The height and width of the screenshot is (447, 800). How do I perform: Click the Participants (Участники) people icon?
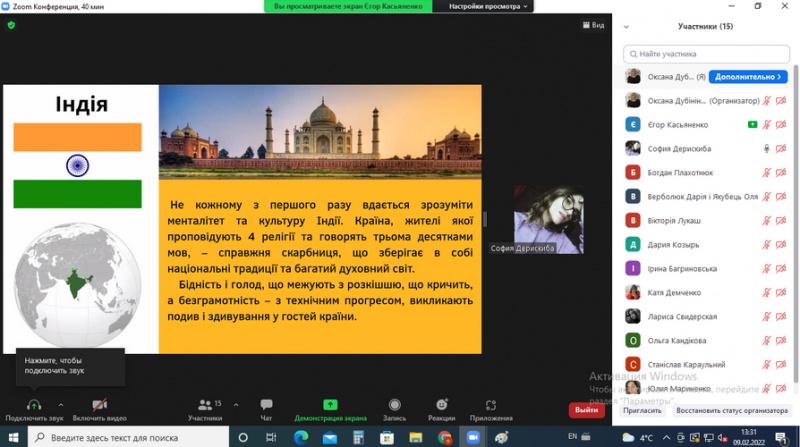[205, 405]
